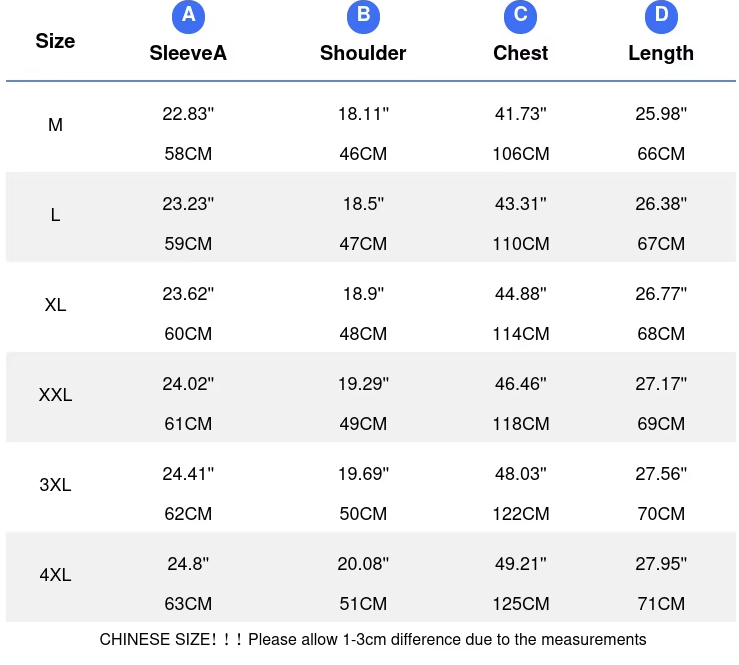The image size is (739, 665).
Task: Click the 20.08" shoulder measurement
Action: (x=363, y=564)
